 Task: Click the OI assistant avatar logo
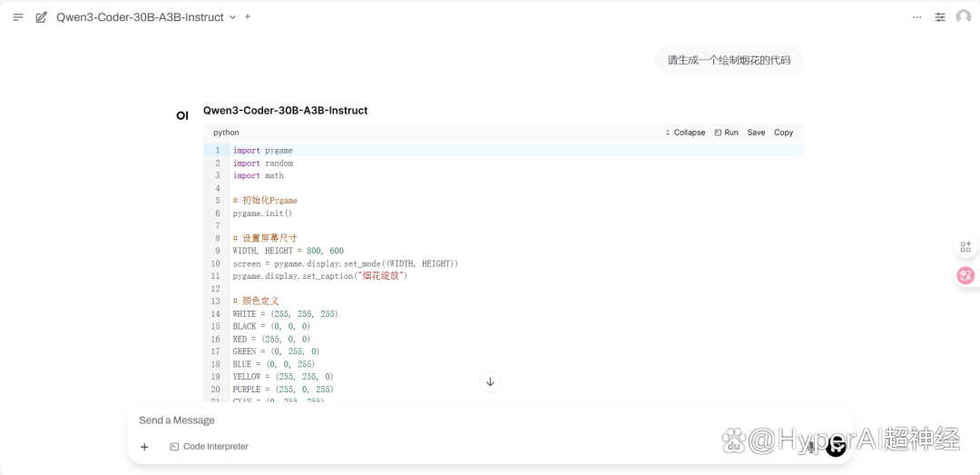[182, 115]
